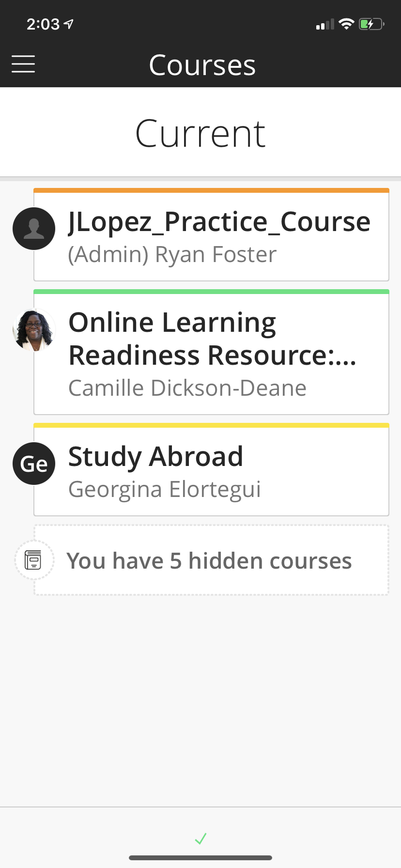This screenshot has height=868, width=401.
Task: Tap the Current section heading
Action: pyautogui.click(x=200, y=134)
